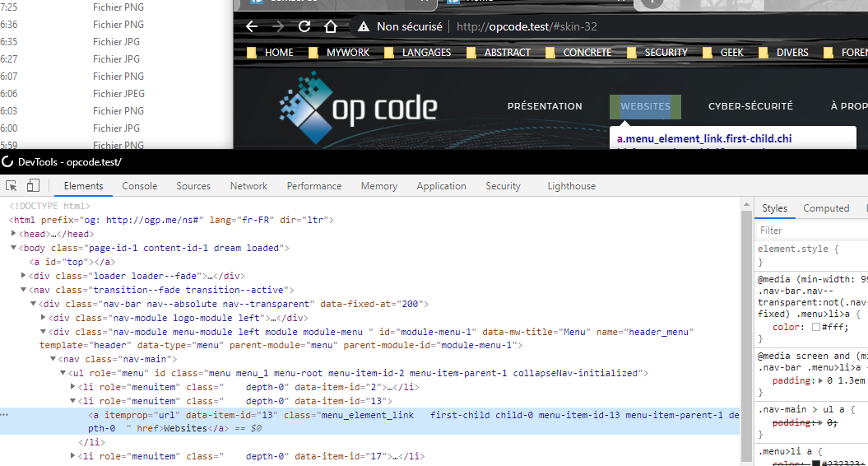Open the HOME bookmark folder
Screen dimensions: 868x466
click(x=270, y=53)
